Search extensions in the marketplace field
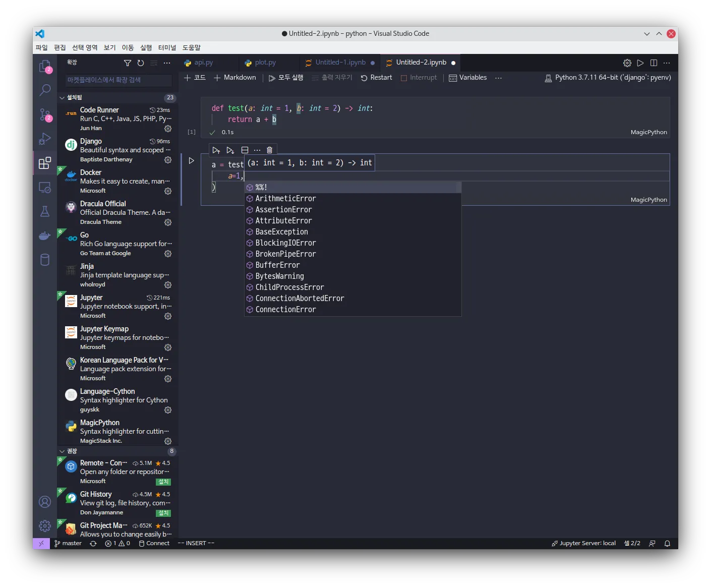Image resolution: width=711 pixels, height=588 pixels. [118, 80]
